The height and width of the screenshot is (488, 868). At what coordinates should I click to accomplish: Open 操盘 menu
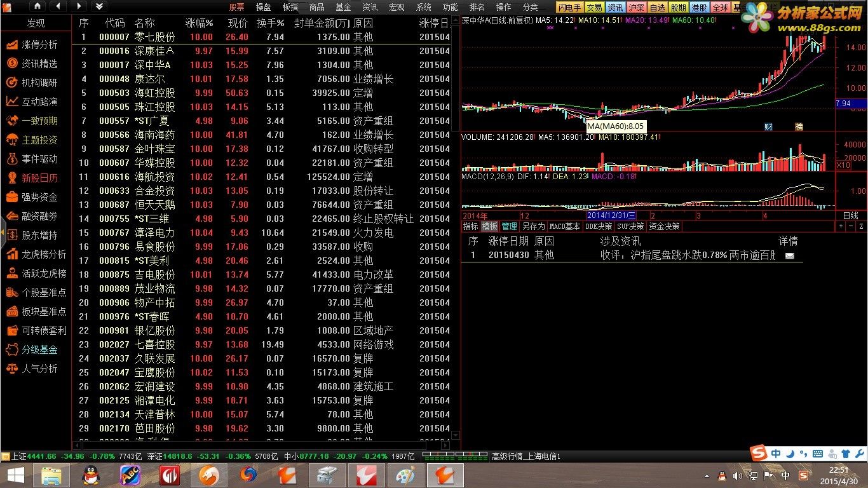click(x=263, y=7)
